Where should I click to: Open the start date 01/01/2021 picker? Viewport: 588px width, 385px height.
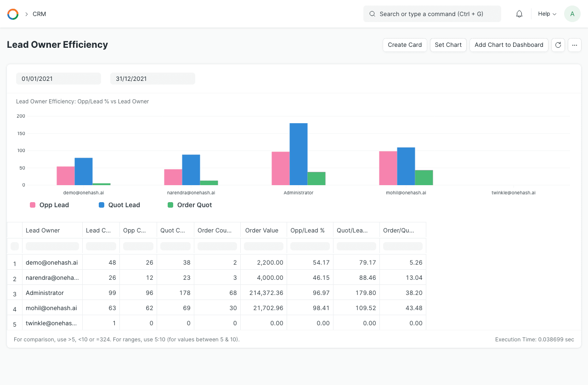pyautogui.click(x=58, y=79)
